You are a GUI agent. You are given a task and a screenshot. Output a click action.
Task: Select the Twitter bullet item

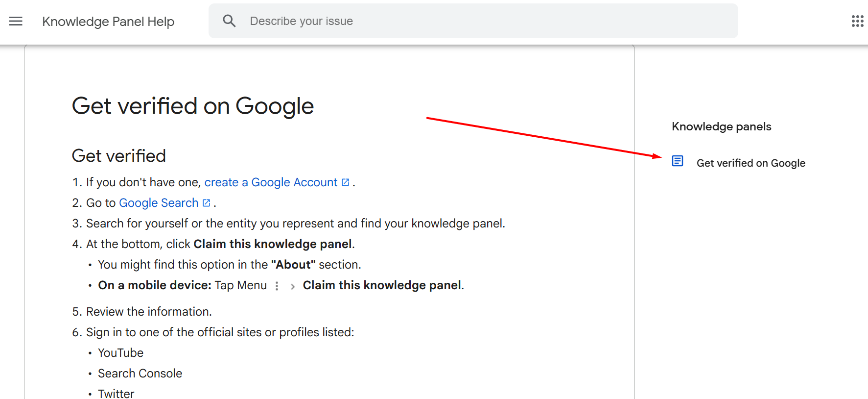(116, 392)
